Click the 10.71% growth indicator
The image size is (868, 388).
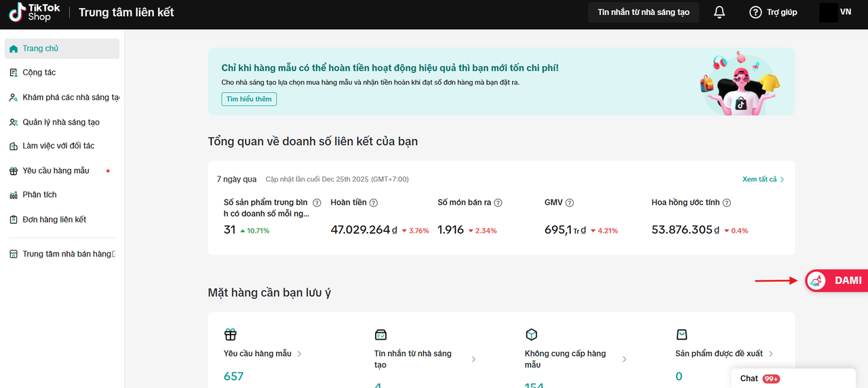255,231
